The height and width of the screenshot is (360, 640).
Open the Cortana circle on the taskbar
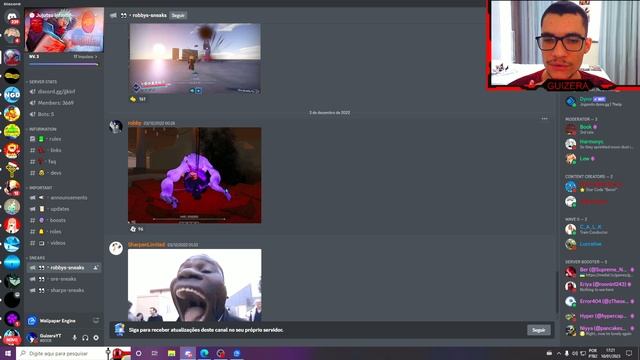point(138,353)
